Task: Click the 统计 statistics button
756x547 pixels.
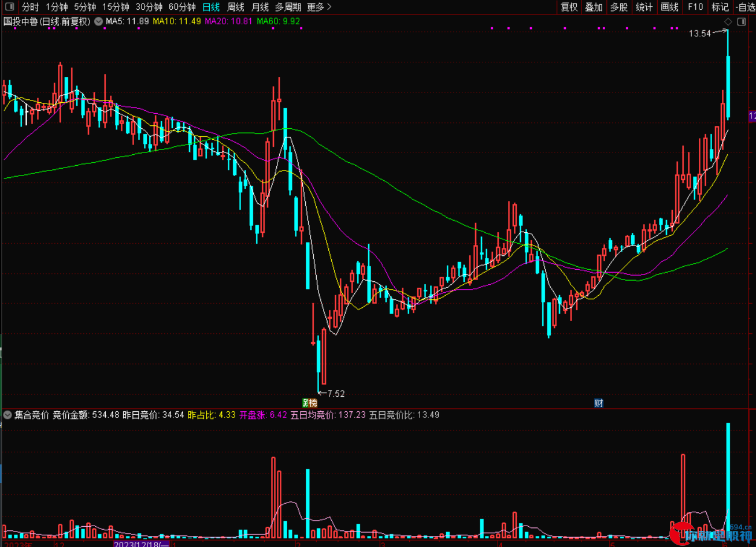Action: [644, 7]
